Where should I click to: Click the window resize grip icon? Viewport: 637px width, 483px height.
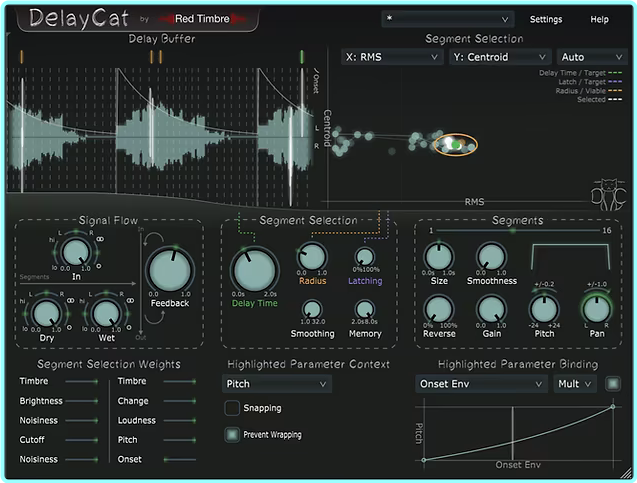[x=627, y=473]
